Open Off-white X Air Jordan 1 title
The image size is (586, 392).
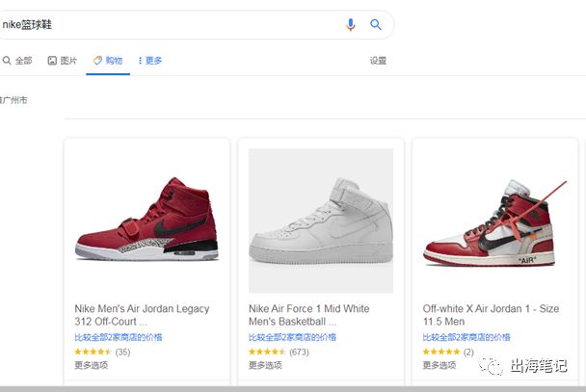[x=491, y=315]
